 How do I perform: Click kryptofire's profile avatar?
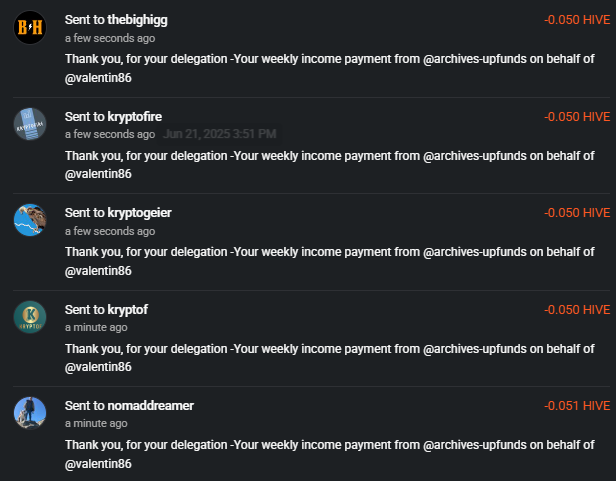[x=30, y=124]
